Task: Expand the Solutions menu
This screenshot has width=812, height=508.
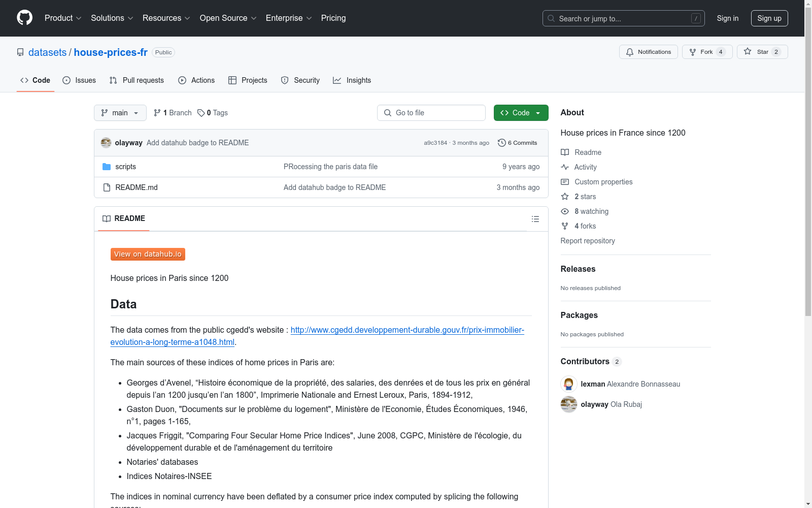Action: [x=112, y=18]
